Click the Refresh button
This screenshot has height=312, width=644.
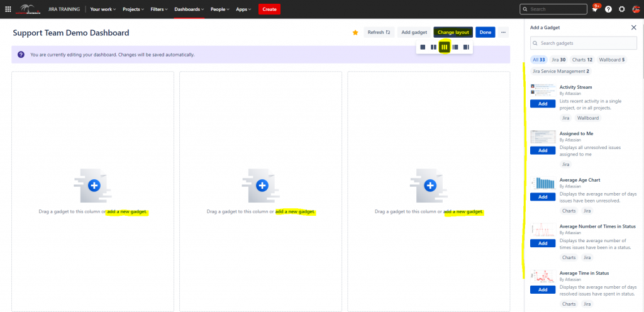point(379,33)
